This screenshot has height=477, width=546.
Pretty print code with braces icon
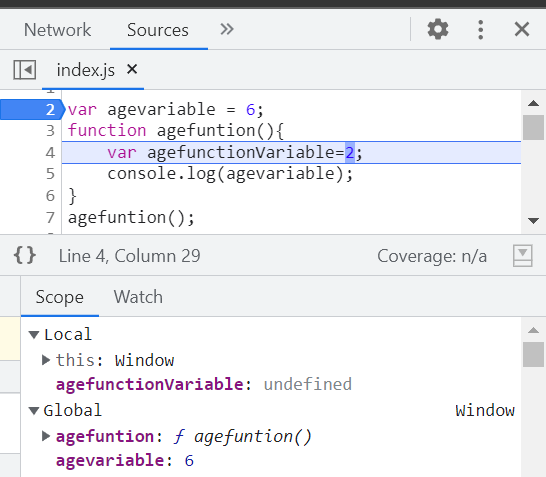[x=25, y=255]
